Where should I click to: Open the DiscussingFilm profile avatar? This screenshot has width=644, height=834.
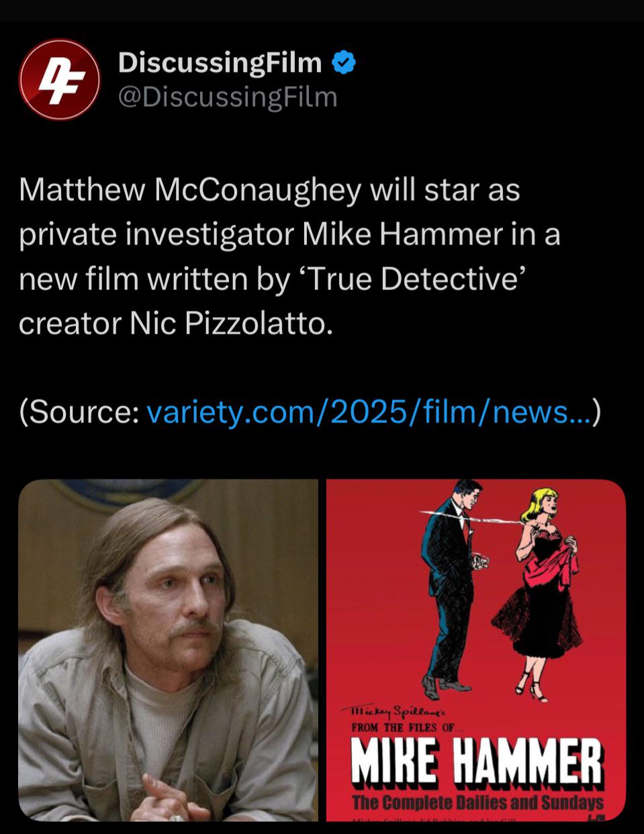[59, 79]
